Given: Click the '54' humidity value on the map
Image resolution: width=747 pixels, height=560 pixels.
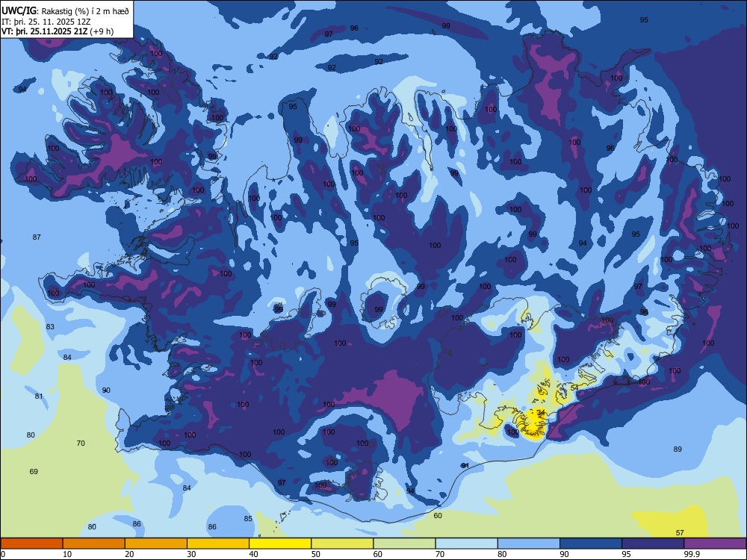Looking at the screenshot, I should coord(574,388).
